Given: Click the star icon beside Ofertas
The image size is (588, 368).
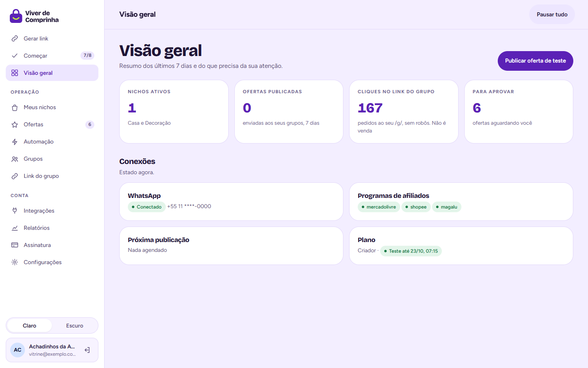Looking at the screenshot, I should (15, 125).
